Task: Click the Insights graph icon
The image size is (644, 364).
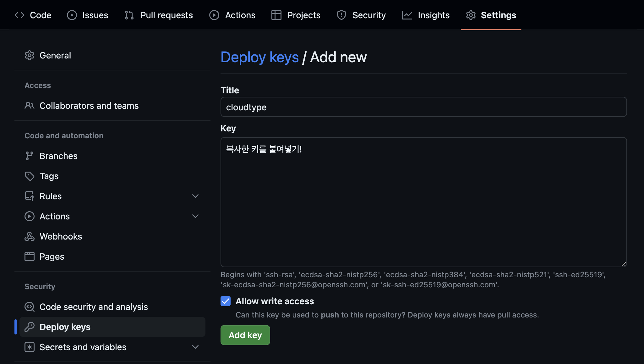Action: [407, 15]
